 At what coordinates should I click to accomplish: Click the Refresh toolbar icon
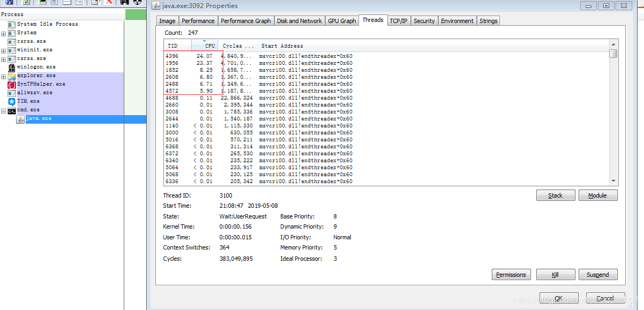pos(26,3)
